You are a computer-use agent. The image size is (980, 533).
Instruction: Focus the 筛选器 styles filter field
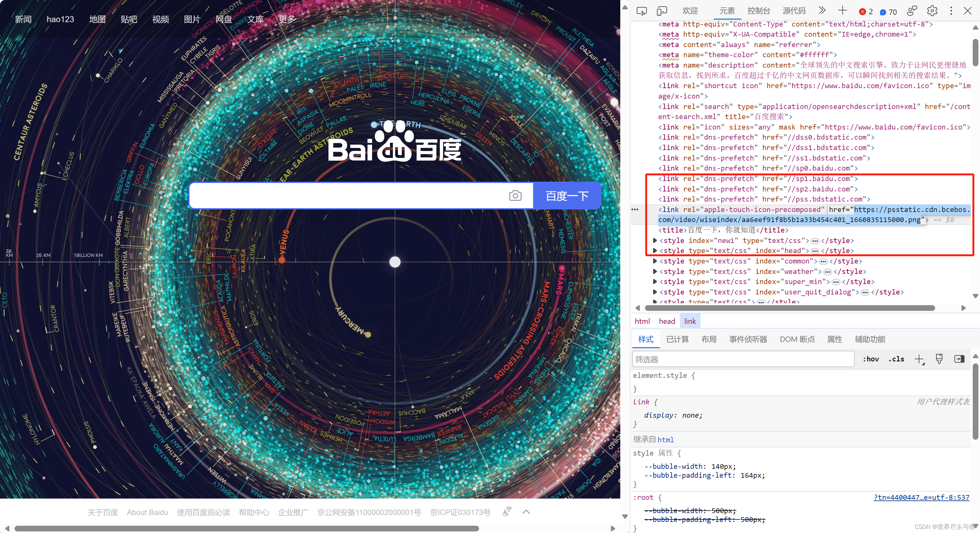743,359
